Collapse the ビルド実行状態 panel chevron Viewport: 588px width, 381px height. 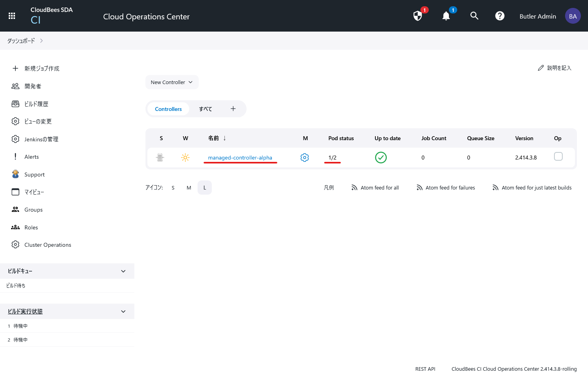[x=123, y=312]
